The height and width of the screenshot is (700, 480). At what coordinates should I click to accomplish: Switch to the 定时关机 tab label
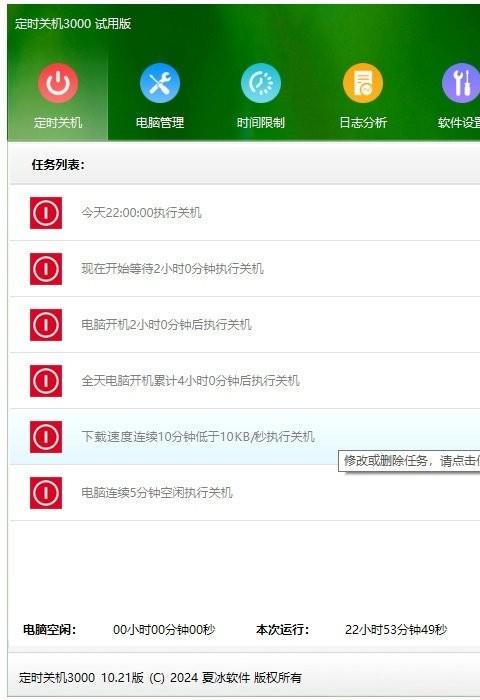[58, 122]
